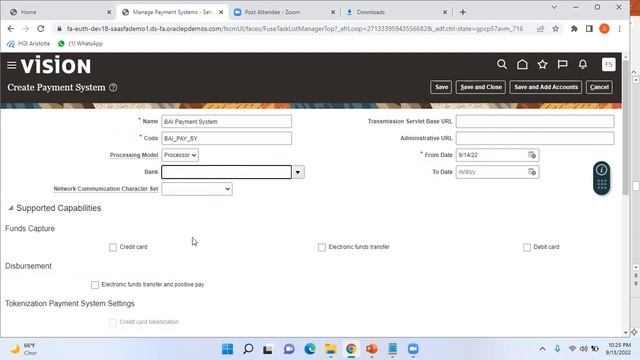Click the Processing Model label link
Viewport: 640px width, 360px height.
134,155
